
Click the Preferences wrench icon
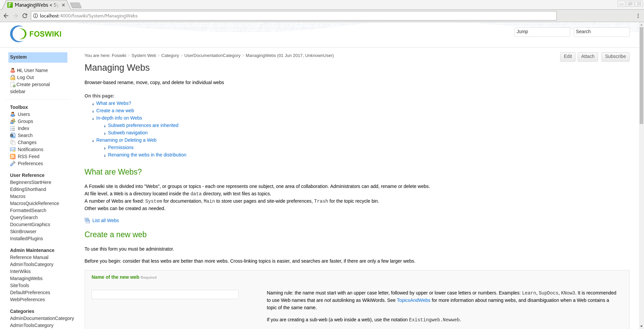tap(13, 163)
